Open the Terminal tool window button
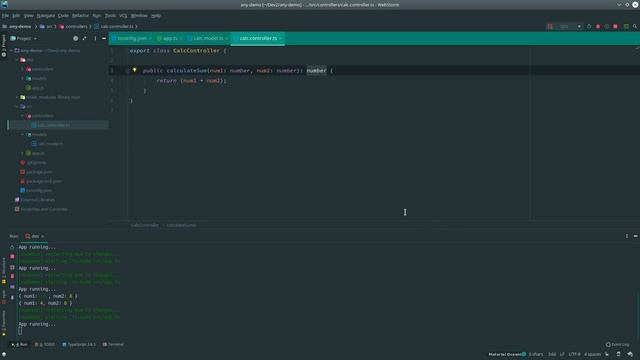Screen dimensions: 640x360 tap(113, 344)
